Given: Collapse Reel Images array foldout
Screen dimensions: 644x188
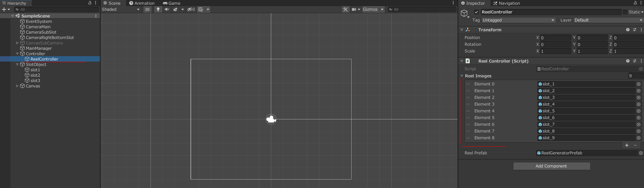Looking at the screenshot, I should (462, 76).
